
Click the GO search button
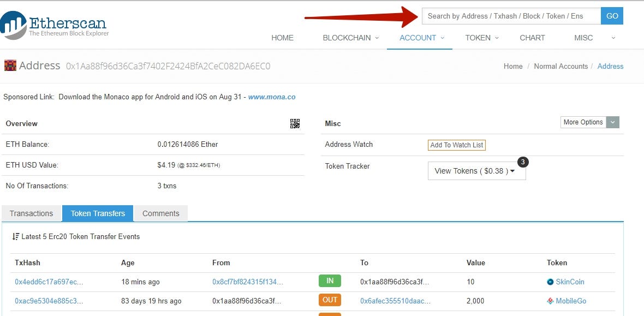point(612,16)
